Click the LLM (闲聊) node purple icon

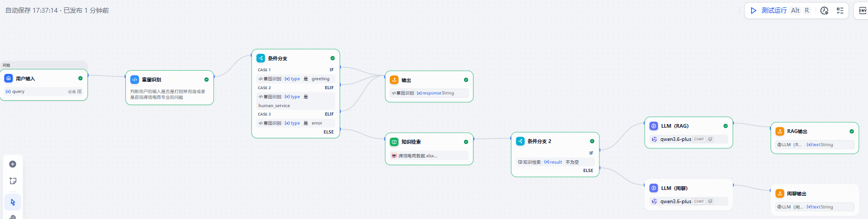click(x=654, y=188)
